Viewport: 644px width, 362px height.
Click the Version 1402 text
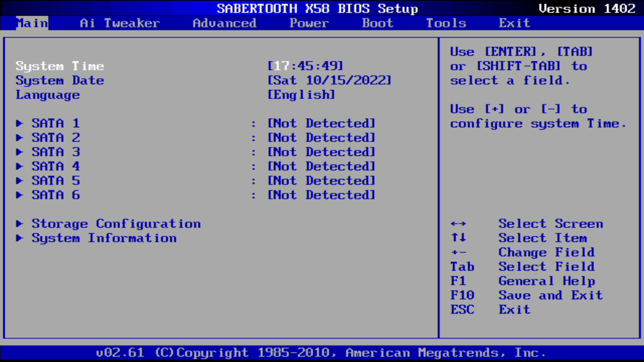pos(587,9)
